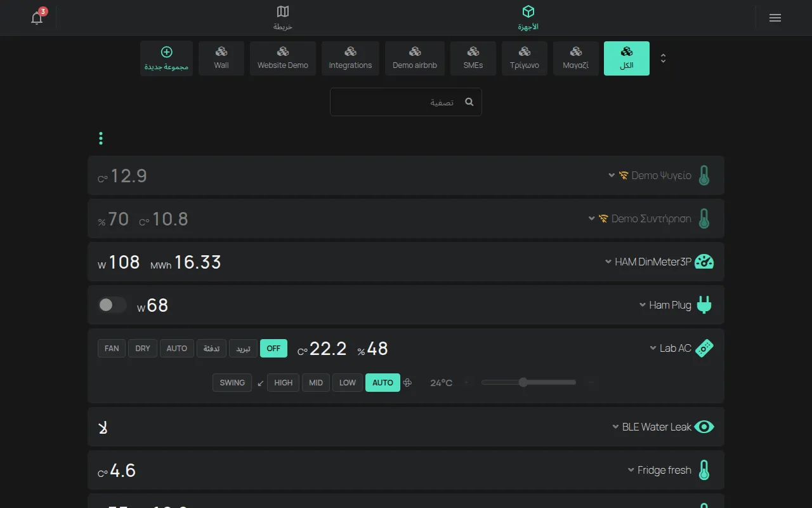Open the hamburger menu icon

775,18
